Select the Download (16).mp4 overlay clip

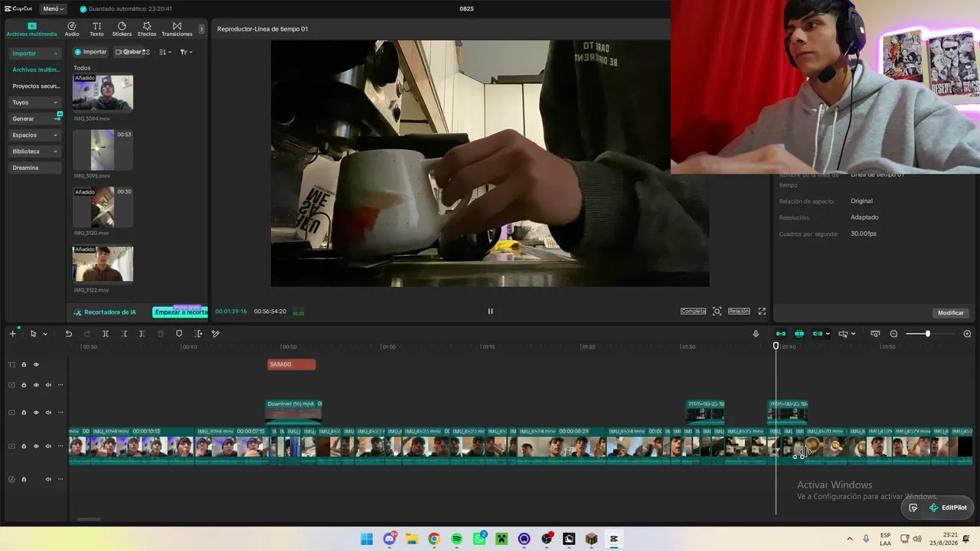coord(293,411)
